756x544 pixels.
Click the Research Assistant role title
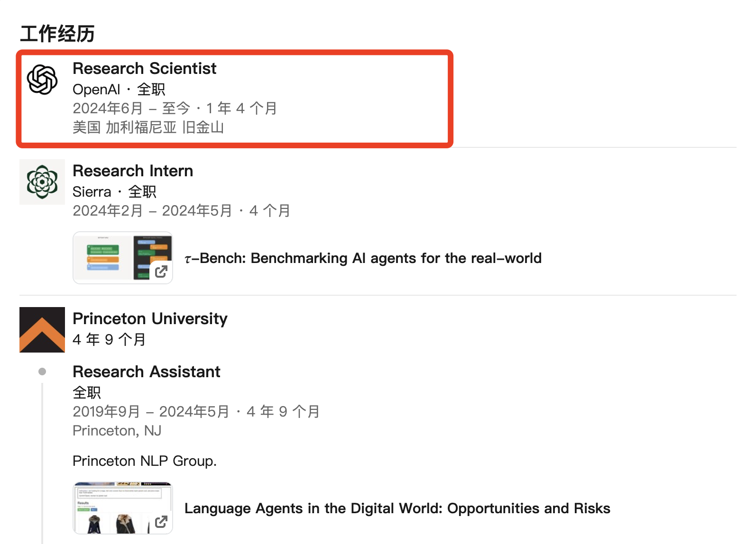tap(147, 372)
